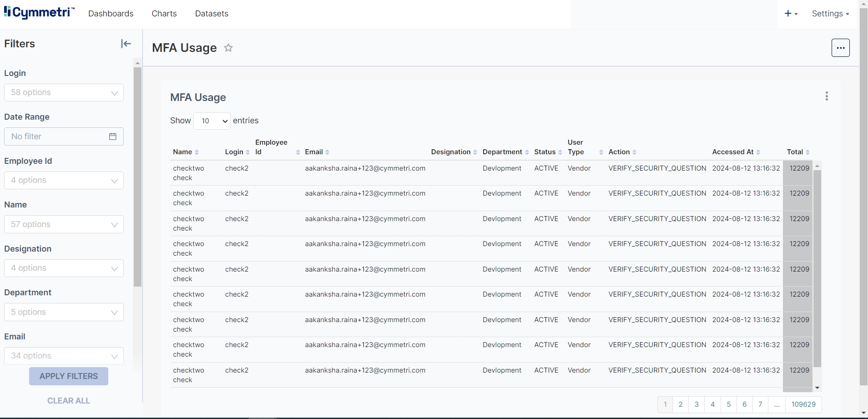
Task: Open the MFA Usage chart kebab menu
Action: 827,96
